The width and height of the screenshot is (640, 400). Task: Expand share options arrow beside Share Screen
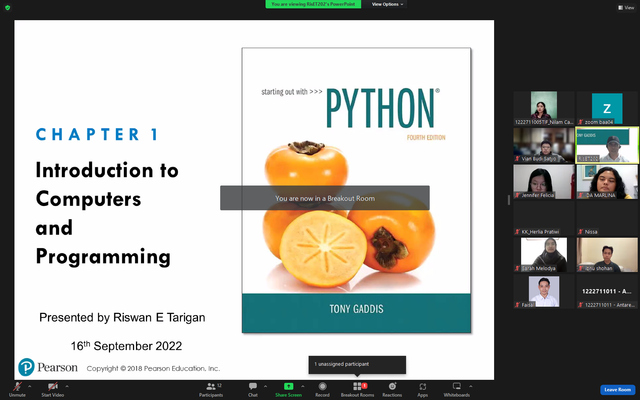click(302, 386)
